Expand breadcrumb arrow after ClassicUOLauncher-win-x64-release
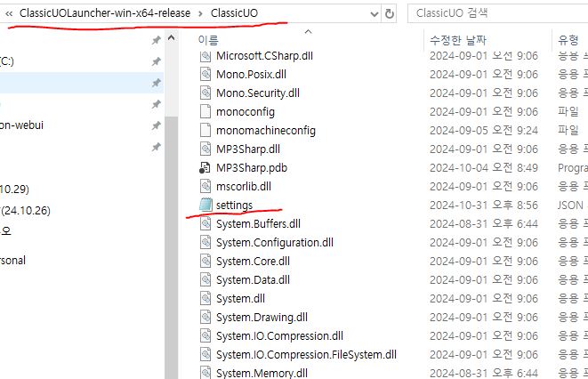Image resolution: width=588 pixels, height=379 pixels. (201, 14)
